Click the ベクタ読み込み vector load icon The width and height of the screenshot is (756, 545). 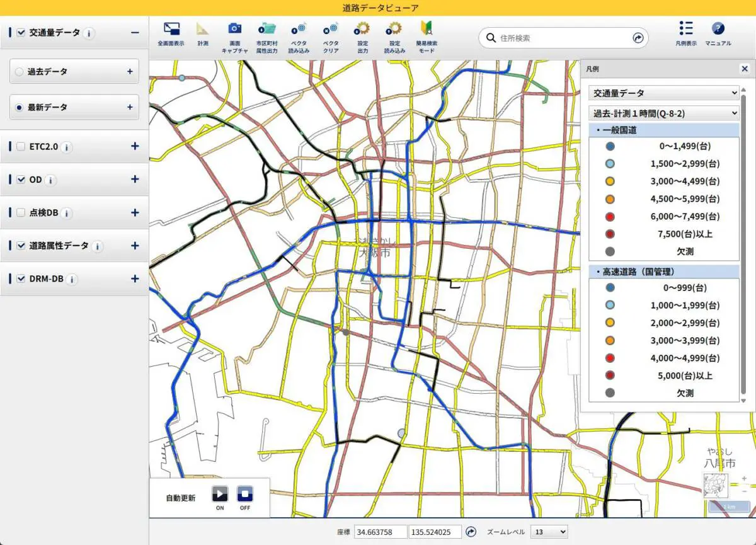pyautogui.click(x=299, y=28)
